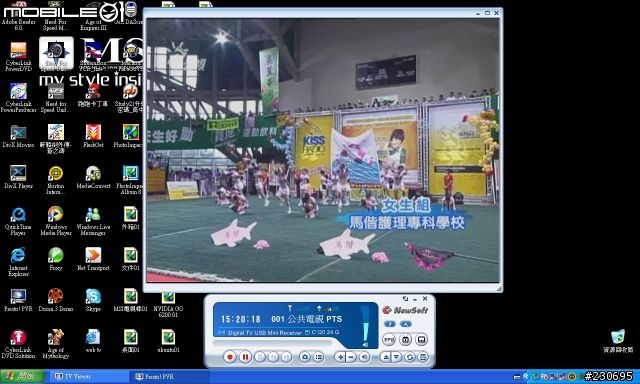Open Net Transport shortcut
The height and width of the screenshot is (384, 640).
tap(93, 260)
